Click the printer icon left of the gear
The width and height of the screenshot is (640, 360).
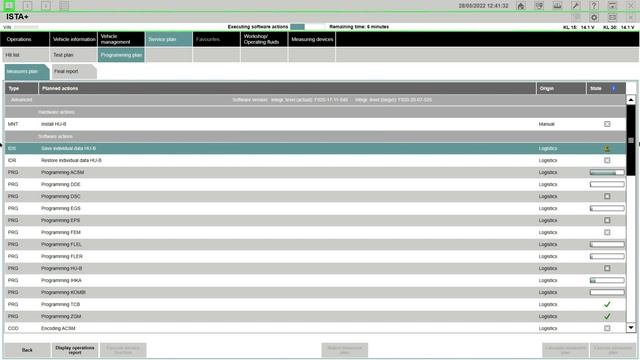pyautogui.click(x=576, y=18)
